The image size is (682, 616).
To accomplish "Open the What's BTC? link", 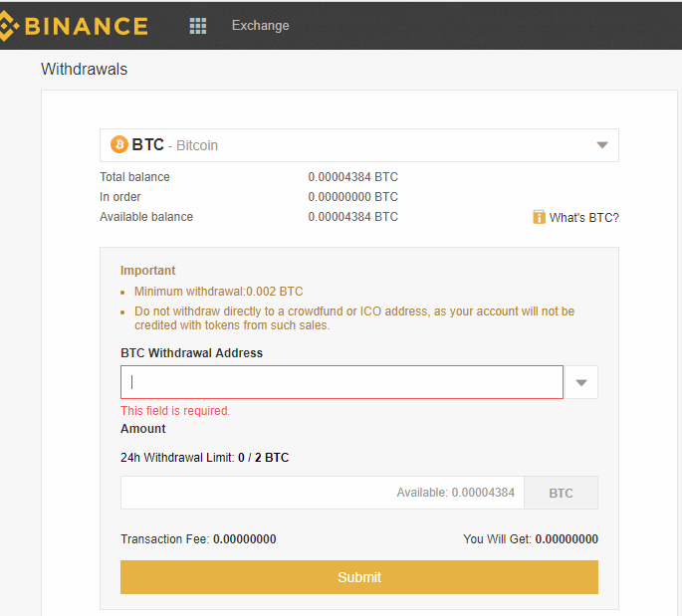I will click(583, 217).
